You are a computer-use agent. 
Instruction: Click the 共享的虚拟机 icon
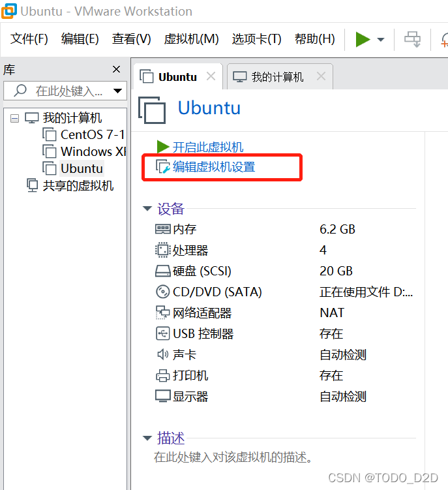click(32, 185)
